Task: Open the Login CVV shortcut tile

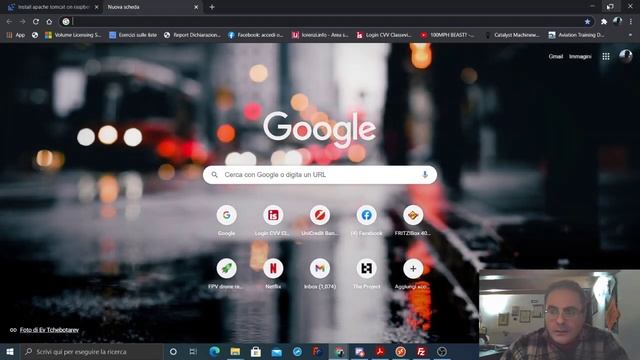Action: click(x=273, y=221)
